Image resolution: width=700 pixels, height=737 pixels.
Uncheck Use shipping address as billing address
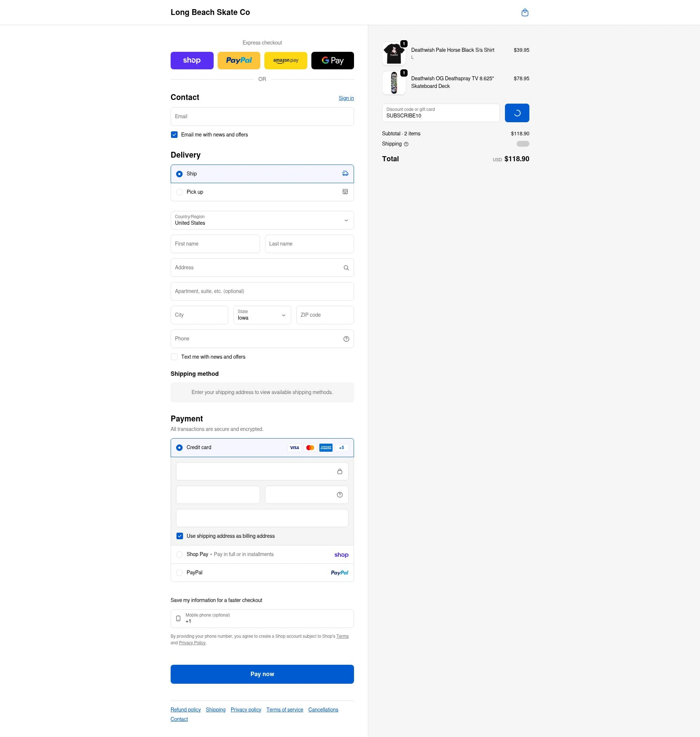pos(179,535)
